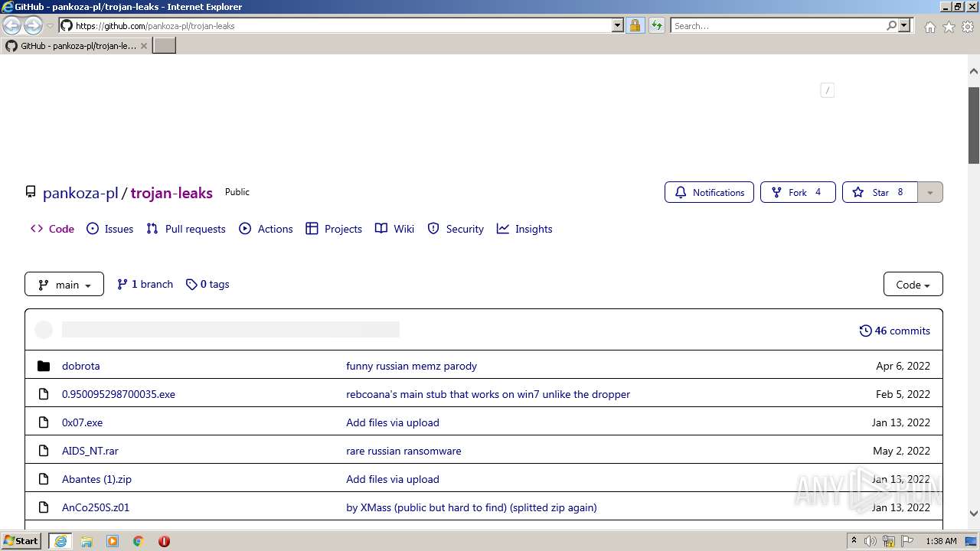Open commit 'rare russian ransomware'
Image resolution: width=980 pixels, height=551 pixels.
pyautogui.click(x=403, y=451)
